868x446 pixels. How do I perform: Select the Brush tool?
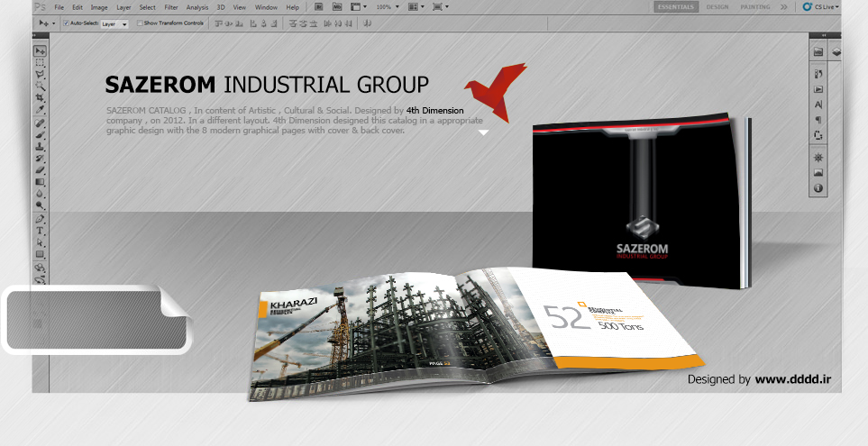pos(40,134)
